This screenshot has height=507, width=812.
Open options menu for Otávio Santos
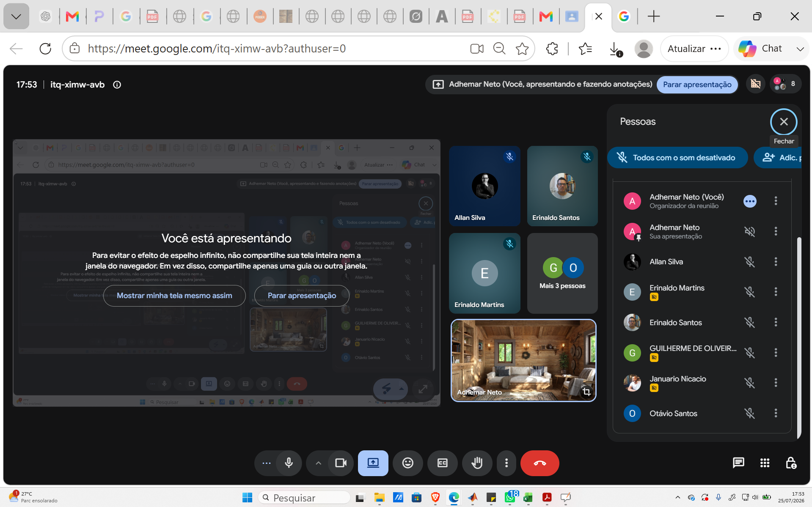776,413
